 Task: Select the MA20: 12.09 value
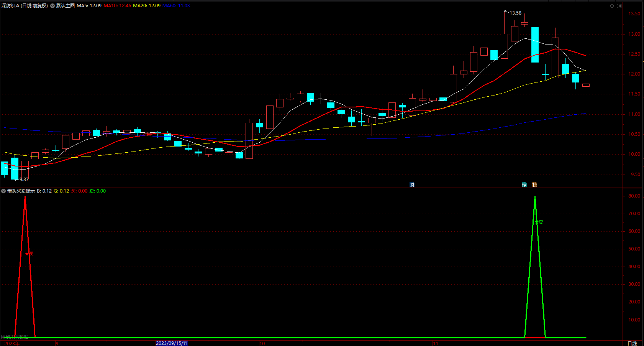pos(147,6)
